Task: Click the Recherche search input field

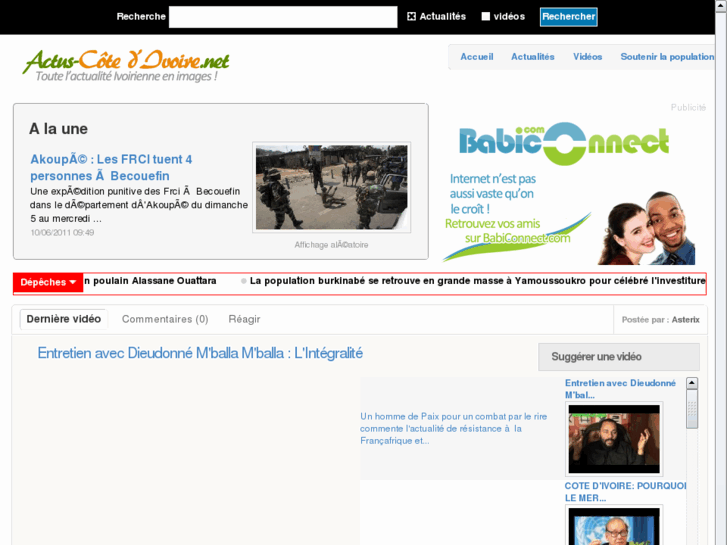Action: [x=283, y=17]
